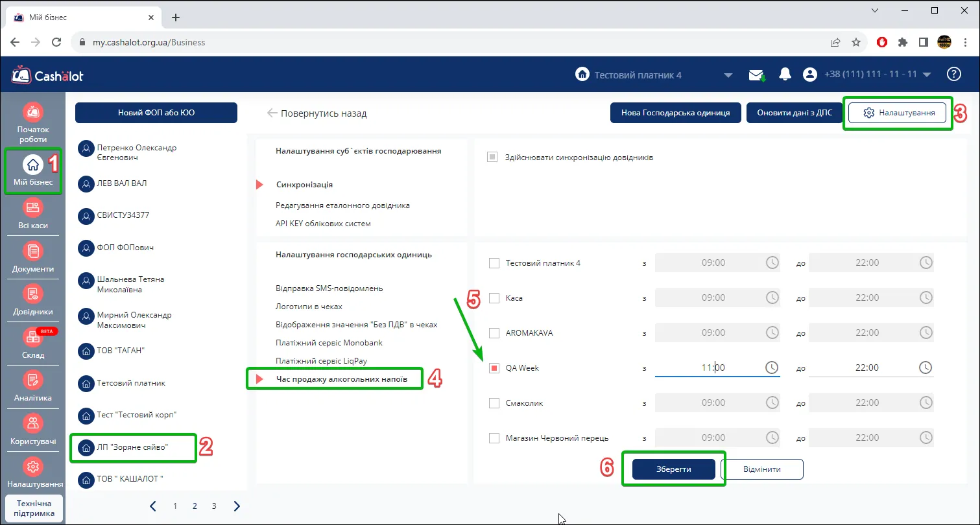Click the top Налаштування button

click(897, 112)
